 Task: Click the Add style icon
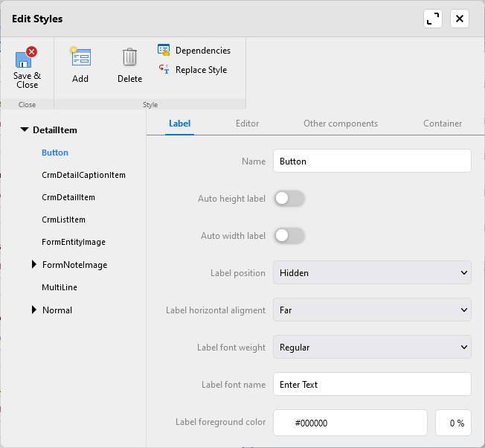pos(80,57)
